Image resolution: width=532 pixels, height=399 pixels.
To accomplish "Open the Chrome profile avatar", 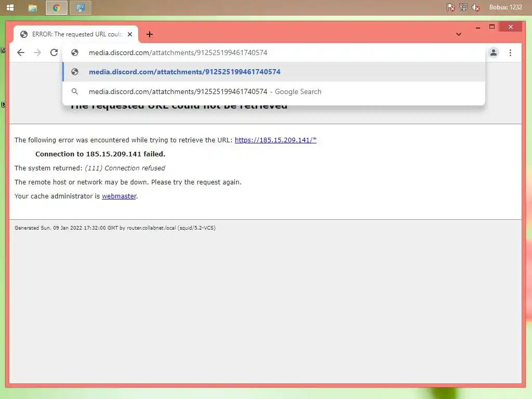I will click(494, 52).
